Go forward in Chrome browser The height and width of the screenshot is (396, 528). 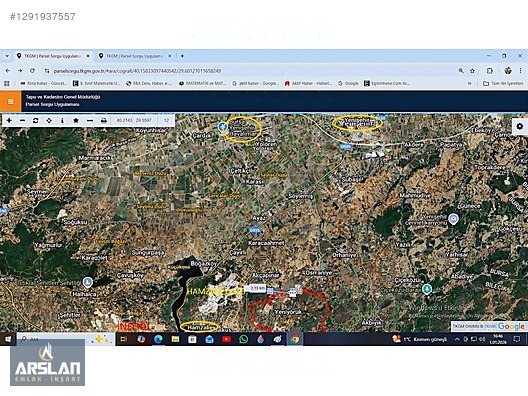pos(20,71)
